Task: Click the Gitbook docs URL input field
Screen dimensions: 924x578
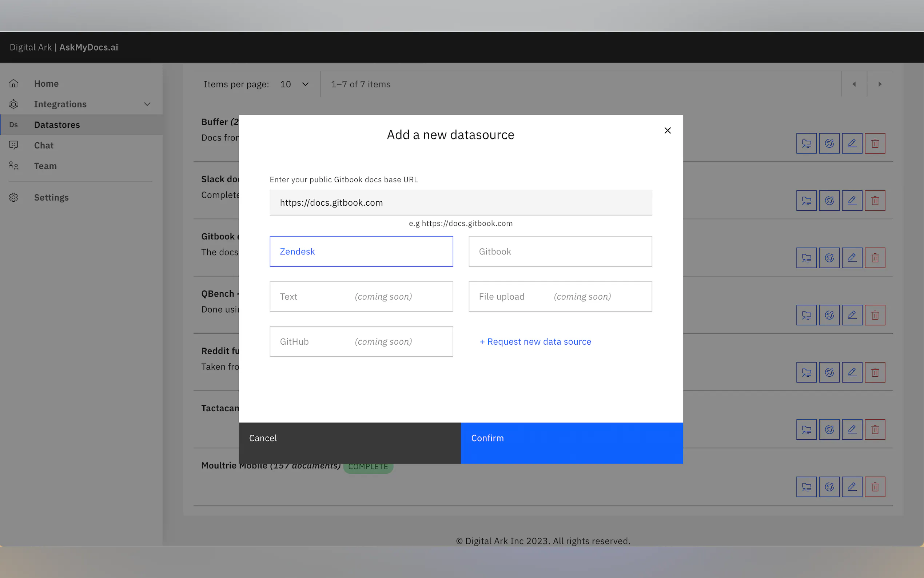Action: pos(460,203)
